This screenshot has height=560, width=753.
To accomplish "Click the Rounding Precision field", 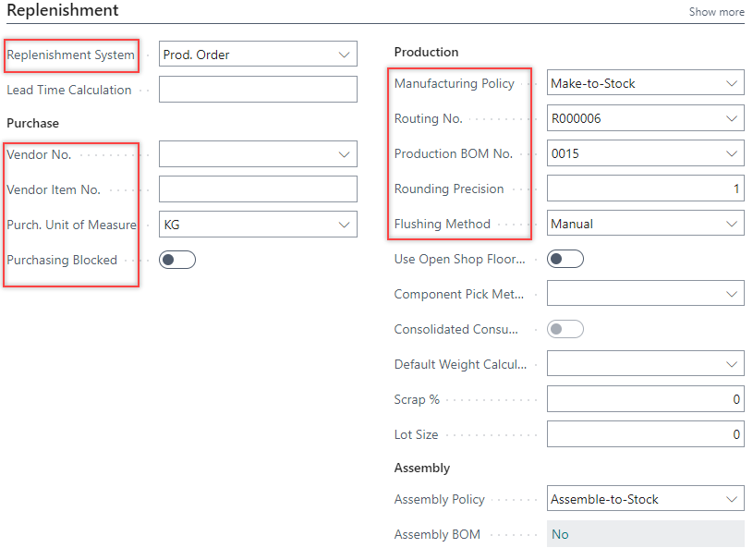I will [x=645, y=189].
